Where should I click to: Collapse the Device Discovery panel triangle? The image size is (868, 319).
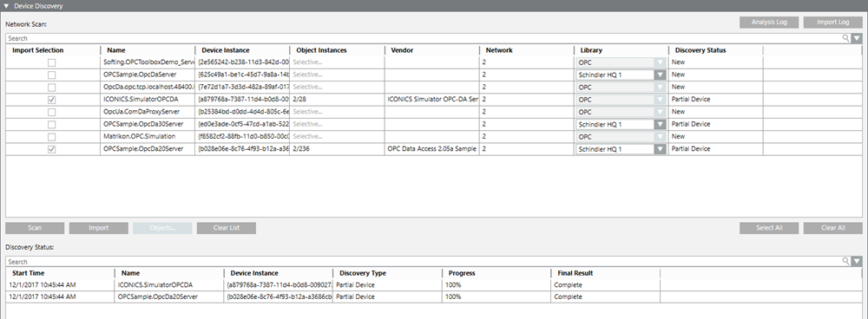[6, 6]
